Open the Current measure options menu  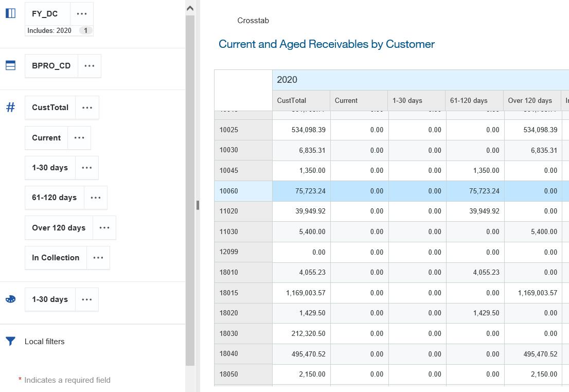(79, 137)
